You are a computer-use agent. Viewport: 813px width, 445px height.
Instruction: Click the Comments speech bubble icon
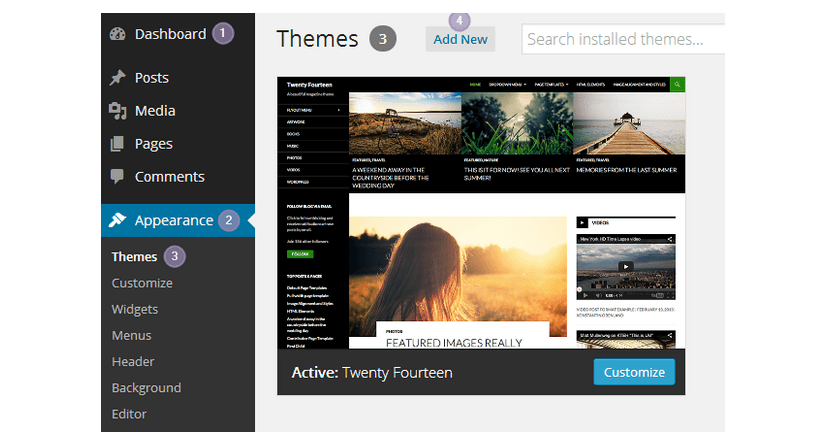(117, 176)
